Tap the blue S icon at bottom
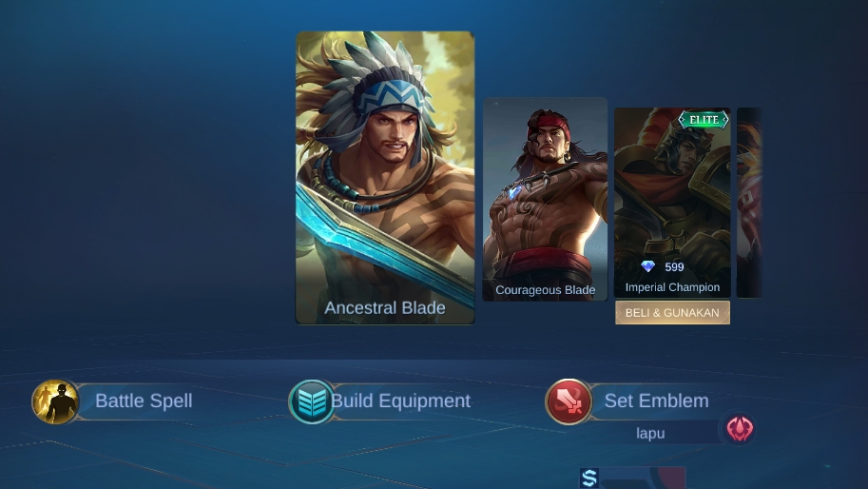This screenshot has width=868, height=489. click(x=589, y=478)
